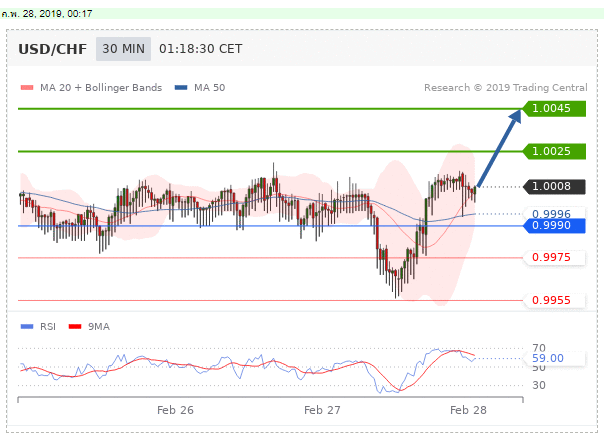Screen dimensions: 604x439
Task: Click the RSI 30 level label
Action: (539, 385)
